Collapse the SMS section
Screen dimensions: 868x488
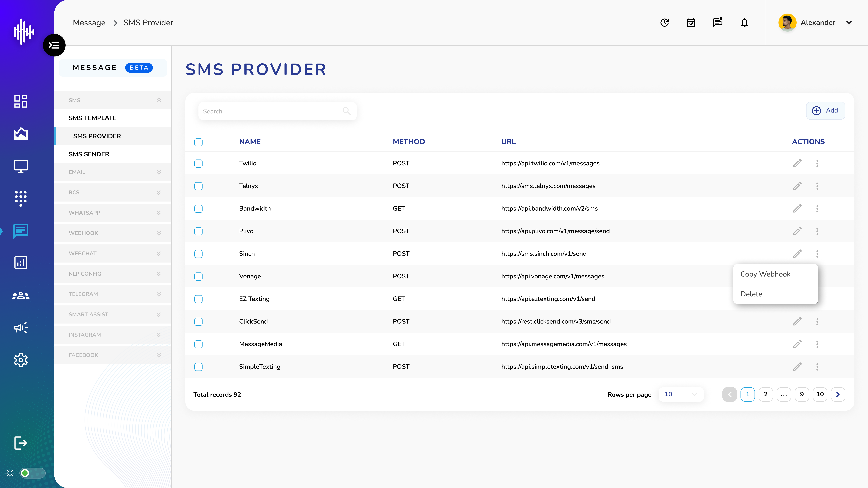pos(113,100)
